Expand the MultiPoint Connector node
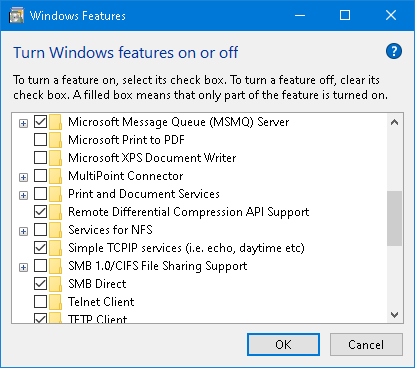415x368 pixels. pos(23,177)
